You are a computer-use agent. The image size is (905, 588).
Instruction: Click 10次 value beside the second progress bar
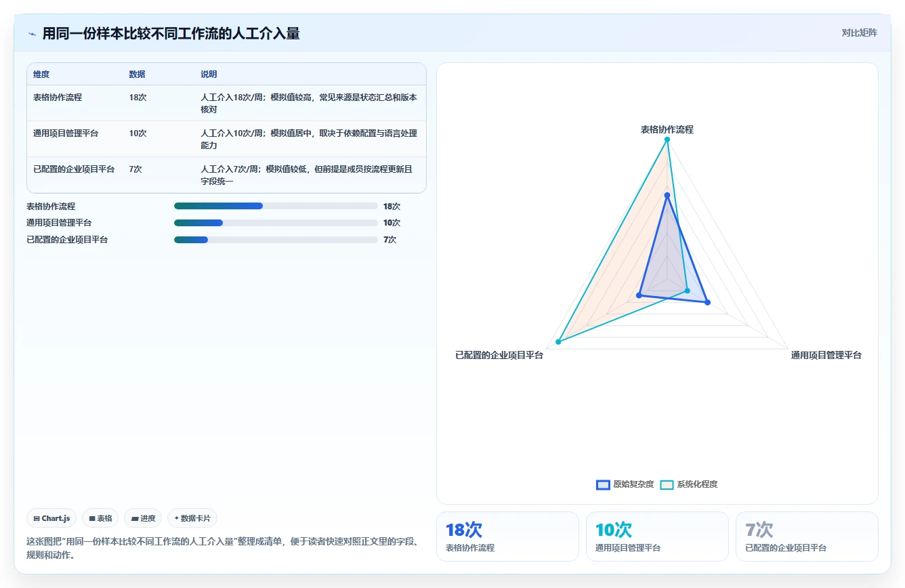point(392,223)
